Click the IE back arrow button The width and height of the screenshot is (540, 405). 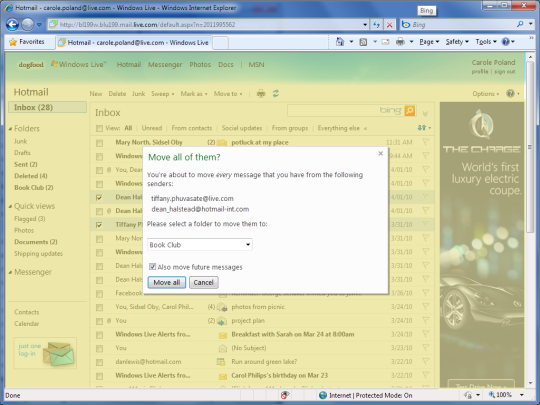pos(12,24)
